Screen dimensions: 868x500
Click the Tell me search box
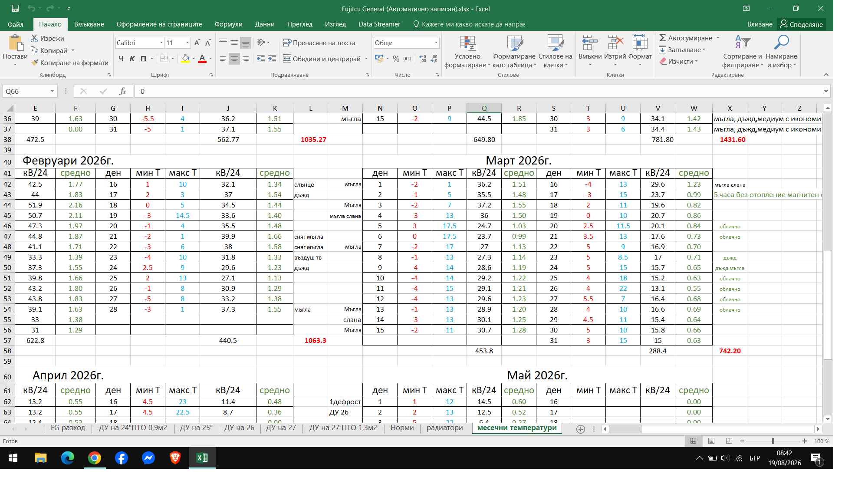tap(469, 24)
